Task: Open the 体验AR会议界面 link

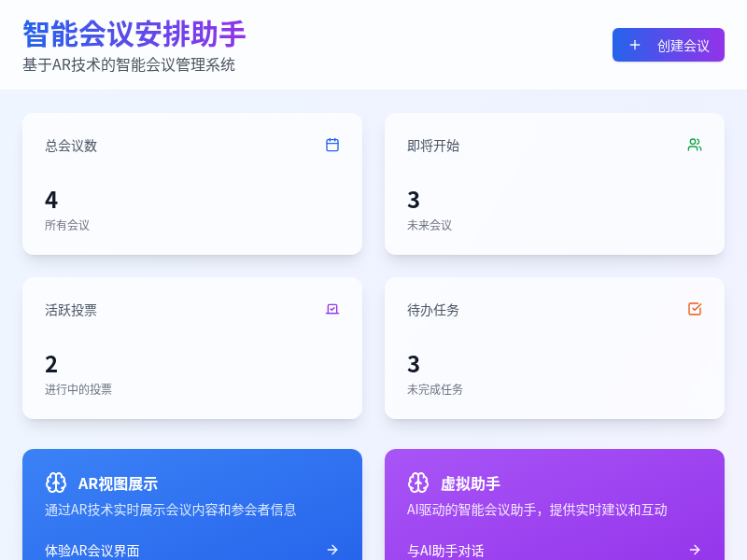Action: 192,551
